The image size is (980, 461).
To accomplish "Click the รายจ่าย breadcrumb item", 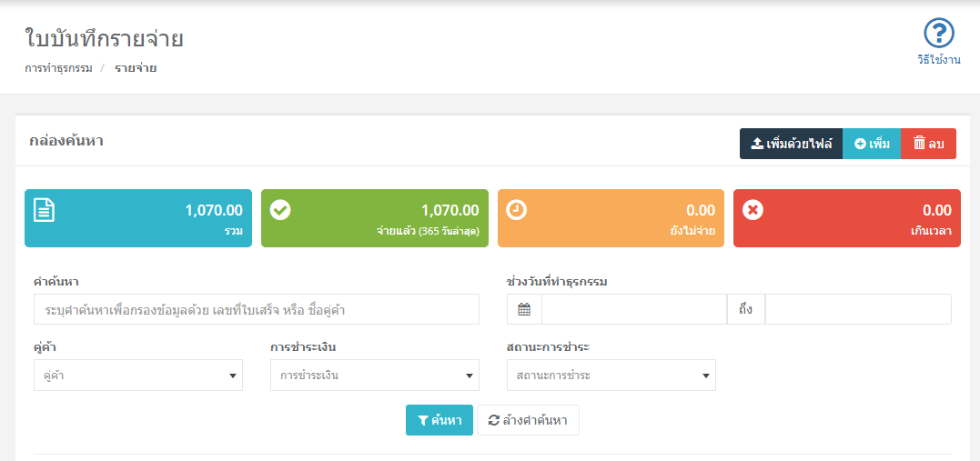I will click(136, 68).
